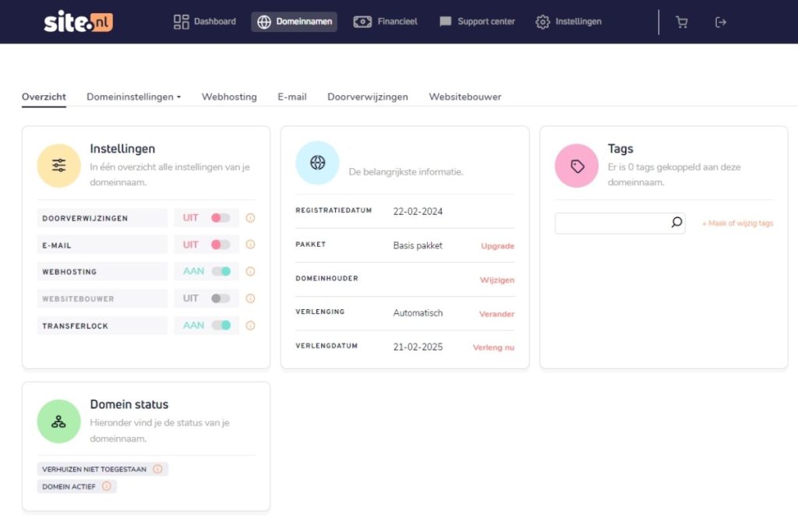Screen dimensions: 798x532
Task: Click the green Domein status icon
Action: tap(58, 421)
